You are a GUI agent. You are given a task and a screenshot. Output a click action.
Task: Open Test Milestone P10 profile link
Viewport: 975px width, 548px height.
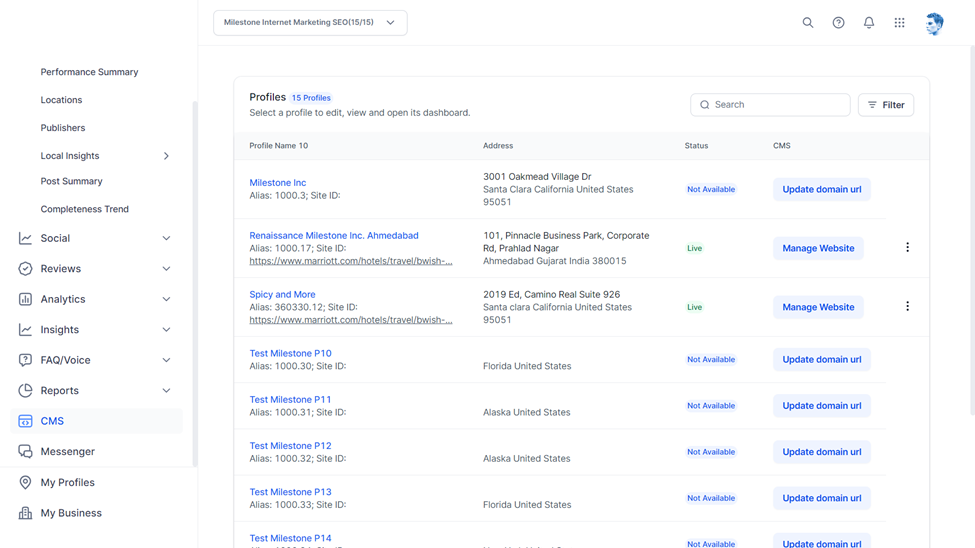[x=290, y=353]
